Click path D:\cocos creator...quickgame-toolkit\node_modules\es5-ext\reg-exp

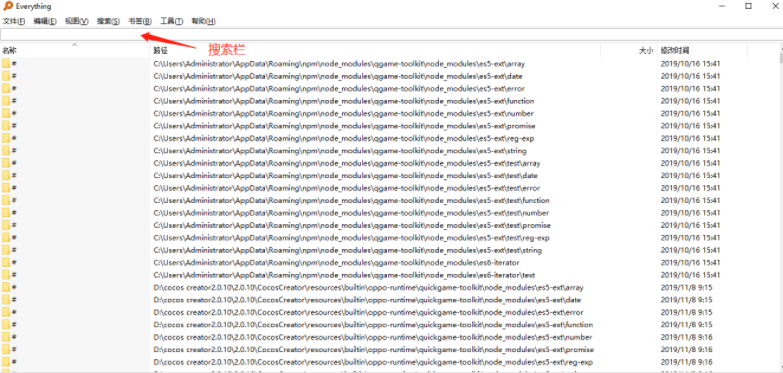(373, 362)
